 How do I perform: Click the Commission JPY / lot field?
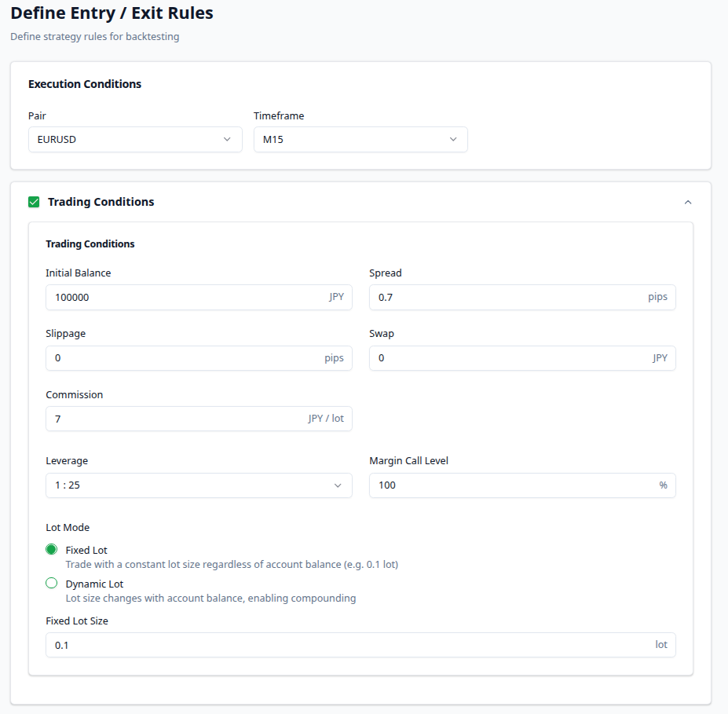pyautogui.click(x=177, y=419)
